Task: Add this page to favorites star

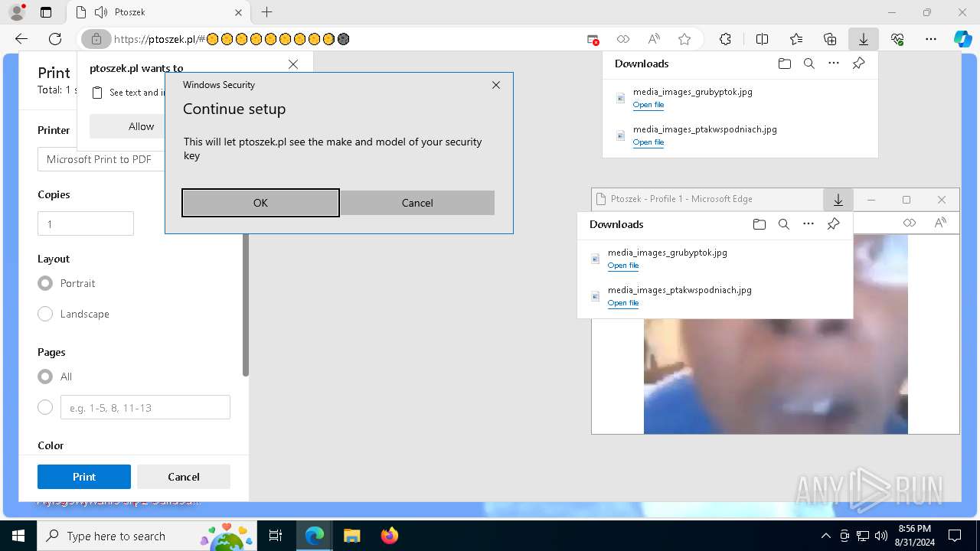Action: click(x=684, y=39)
